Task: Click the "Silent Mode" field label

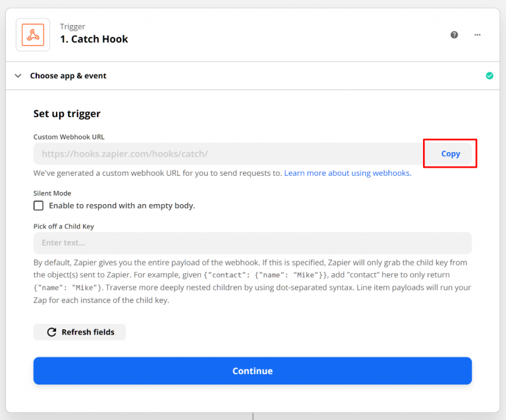Action: [52, 194]
